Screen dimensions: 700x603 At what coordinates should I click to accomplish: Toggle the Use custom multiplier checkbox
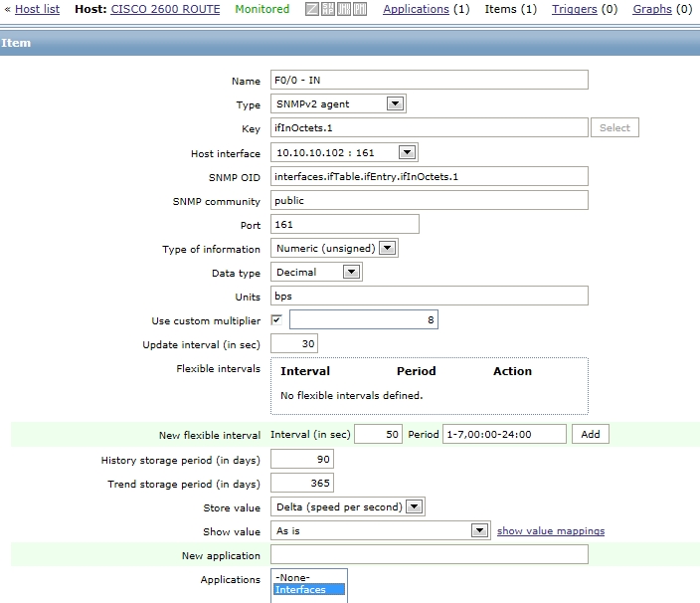pos(276,319)
